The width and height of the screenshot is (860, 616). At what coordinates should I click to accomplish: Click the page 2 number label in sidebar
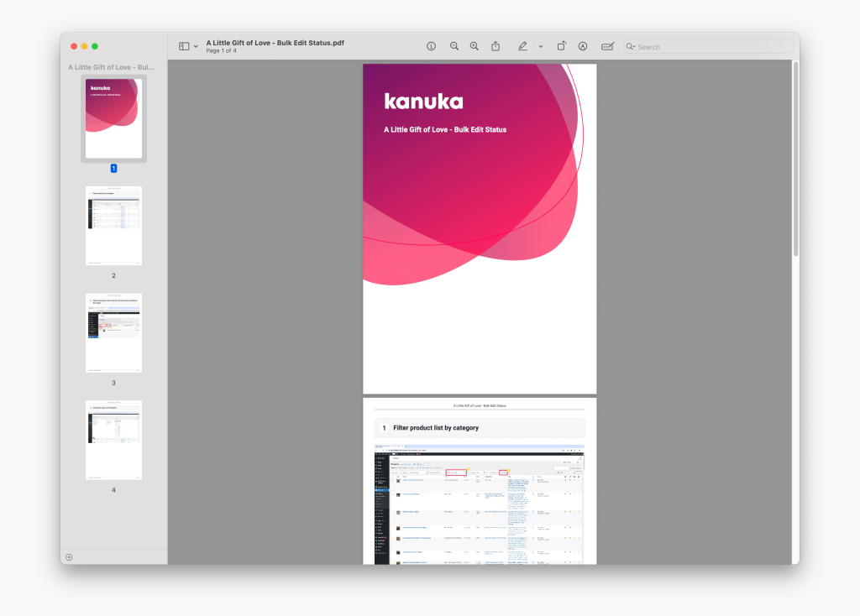click(113, 275)
